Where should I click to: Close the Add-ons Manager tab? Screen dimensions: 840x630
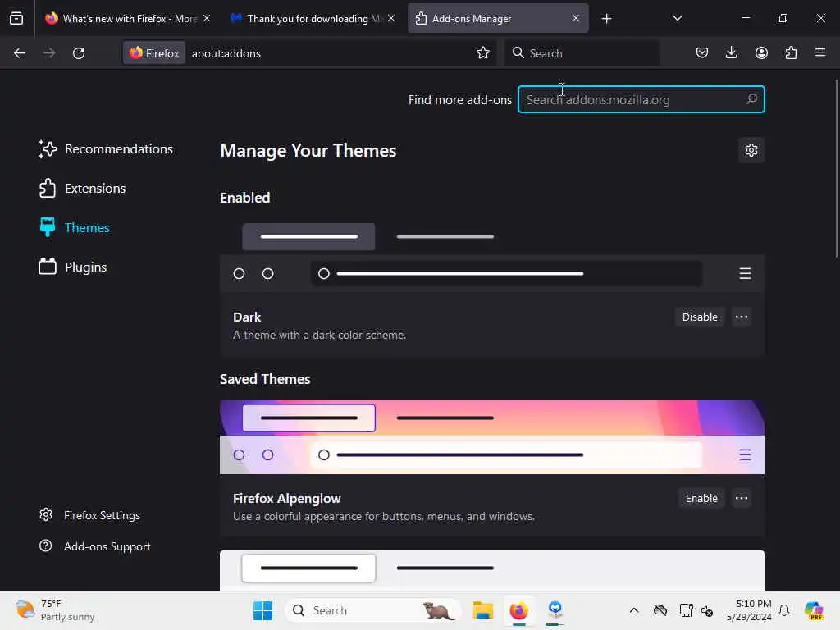tap(575, 18)
